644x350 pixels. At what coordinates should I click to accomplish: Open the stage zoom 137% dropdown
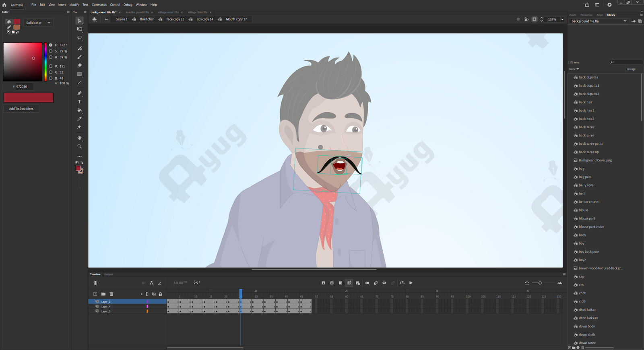point(562,19)
